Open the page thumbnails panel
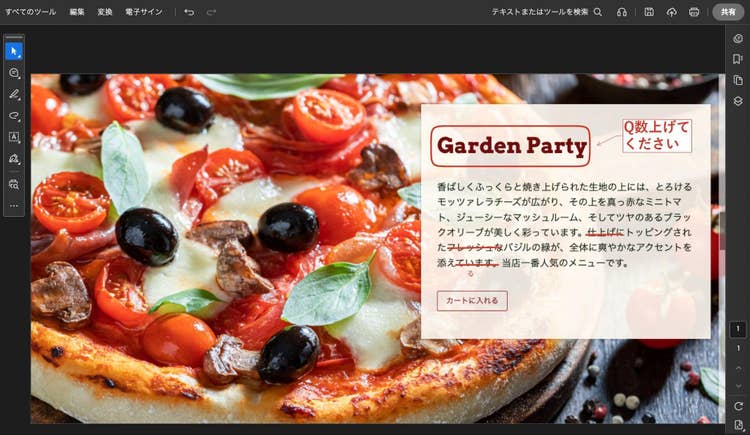This screenshot has height=435, width=750. coord(738,80)
